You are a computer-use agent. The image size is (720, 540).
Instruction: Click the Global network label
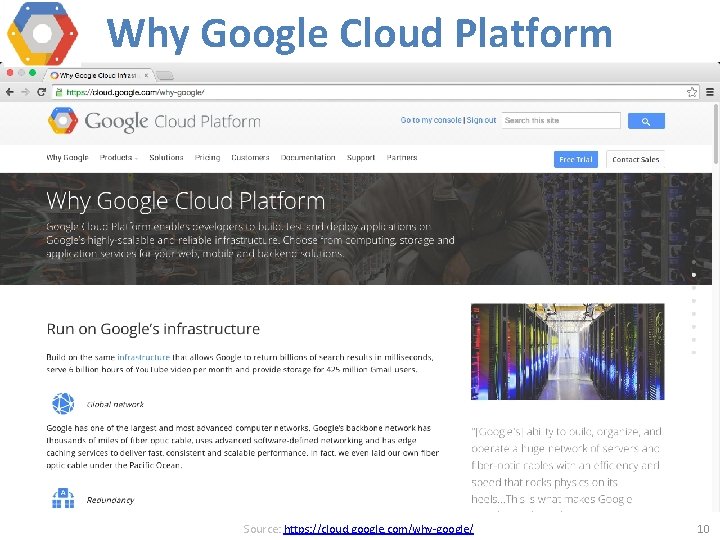tap(115, 405)
